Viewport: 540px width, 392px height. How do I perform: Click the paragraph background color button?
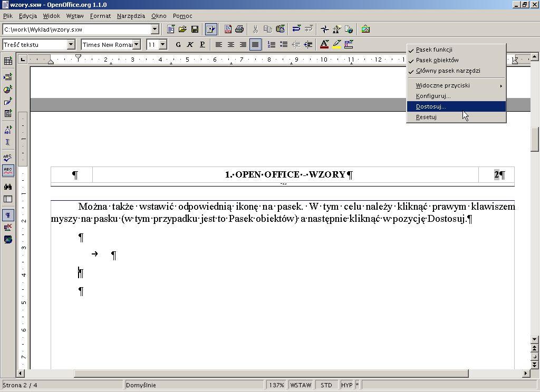point(349,44)
